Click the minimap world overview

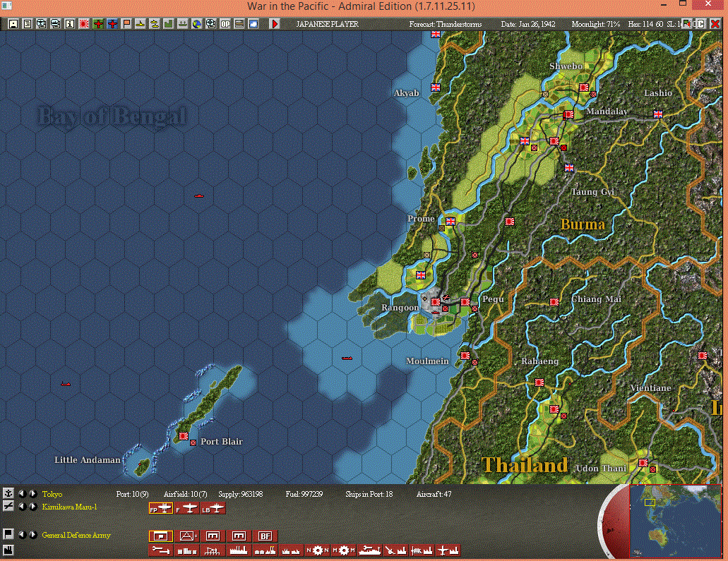[675, 521]
